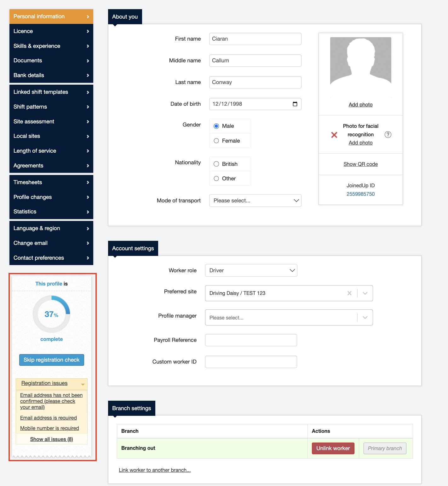The height and width of the screenshot is (486, 448).
Task: Click the arrow icon beside Bank details
Action: [88, 75]
